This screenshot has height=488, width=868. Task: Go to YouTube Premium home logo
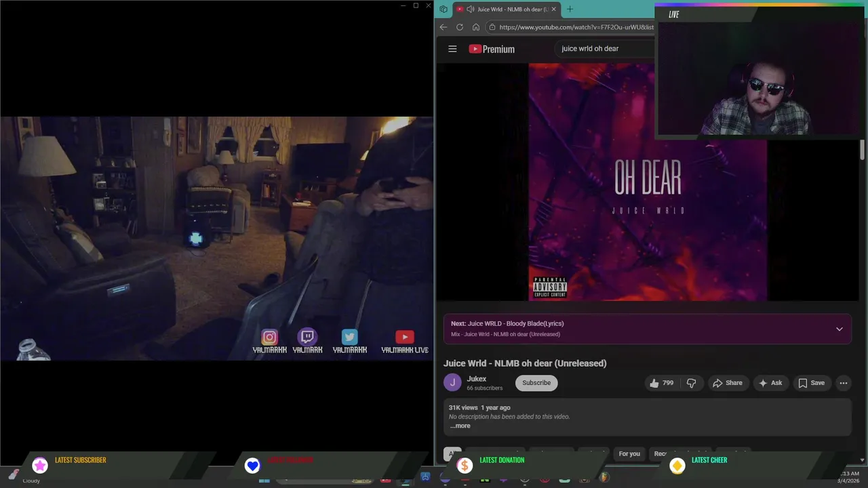pyautogui.click(x=492, y=49)
